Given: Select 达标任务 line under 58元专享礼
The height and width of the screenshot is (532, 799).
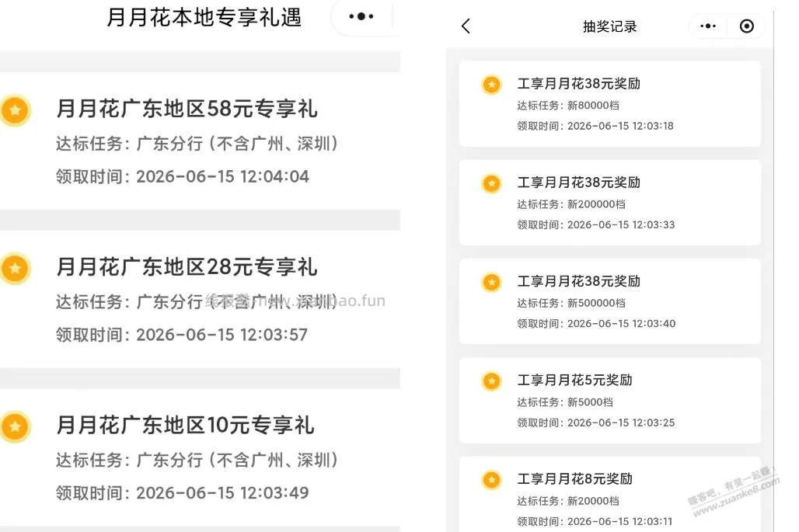Looking at the screenshot, I should 197,144.
